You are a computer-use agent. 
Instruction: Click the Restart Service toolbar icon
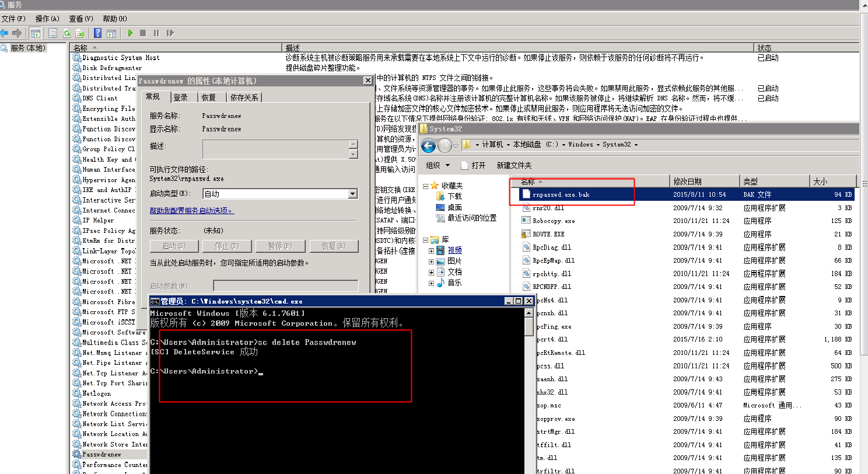(170, 33)
